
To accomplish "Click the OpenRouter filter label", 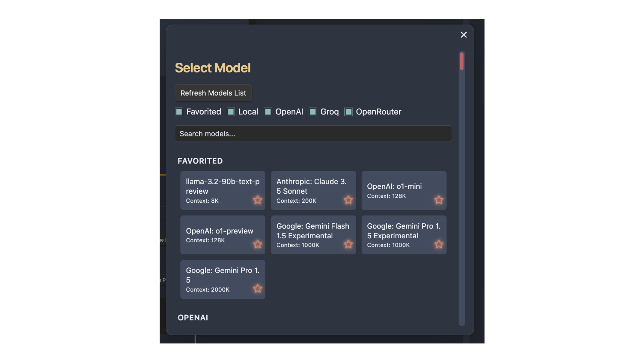I will tap(378, 112).
